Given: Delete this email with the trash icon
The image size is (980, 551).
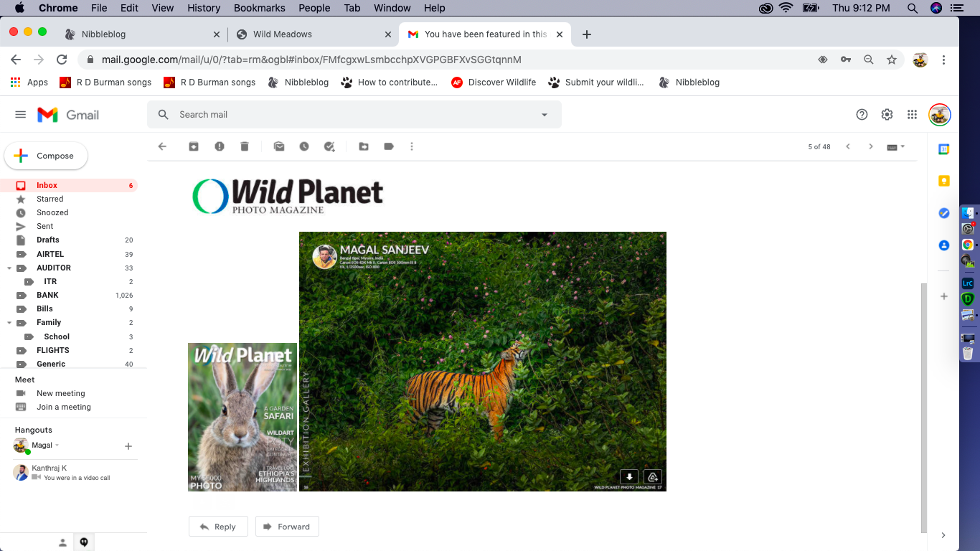Looking at the screenshot, I should click(245, 146).
